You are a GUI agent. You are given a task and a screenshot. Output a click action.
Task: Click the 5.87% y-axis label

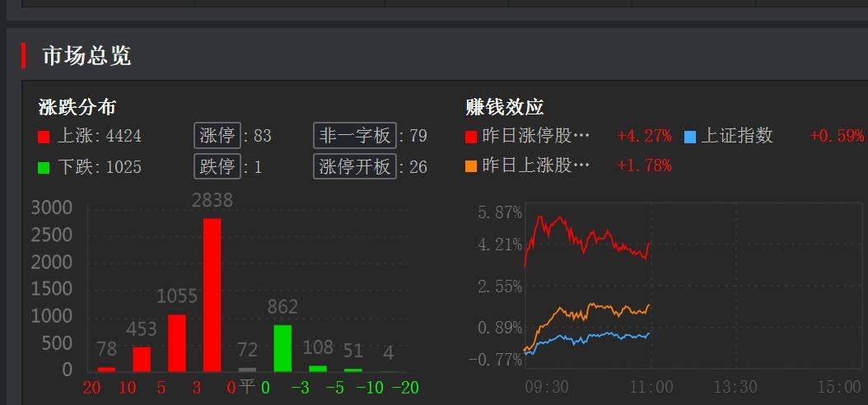point(501,212)
